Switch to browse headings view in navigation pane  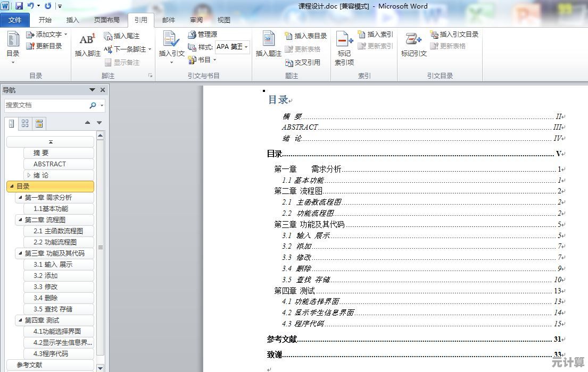[12, 124]
